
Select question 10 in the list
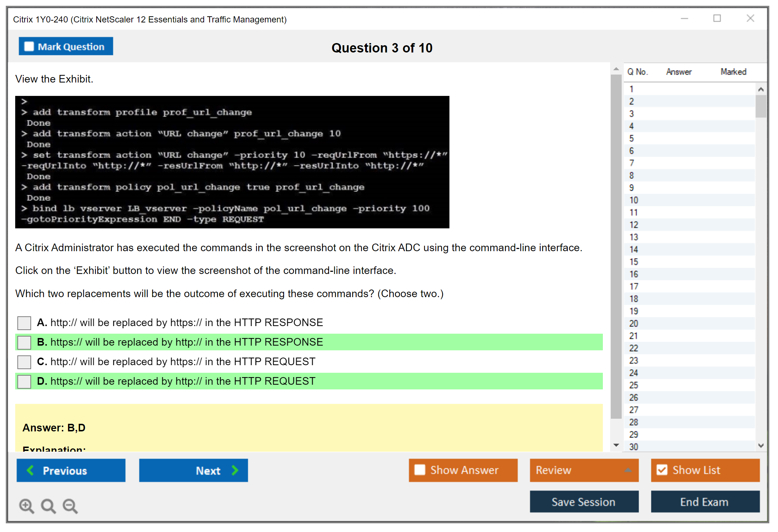point(634,200)
